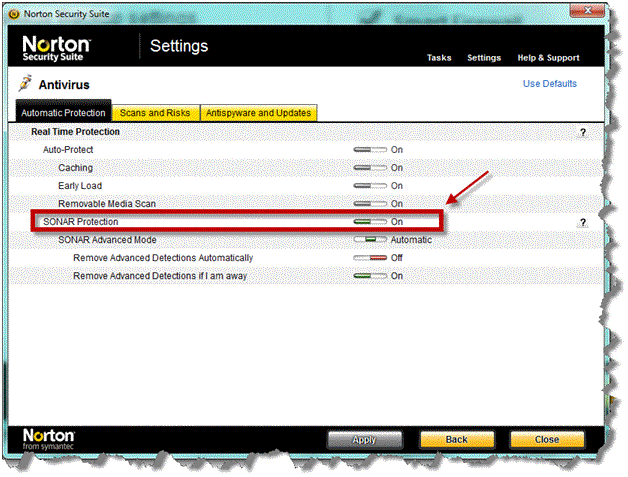Open help for Real Time Protection
Image resolution: width=628 pixels, height=477 pixels.
[583, 132]
